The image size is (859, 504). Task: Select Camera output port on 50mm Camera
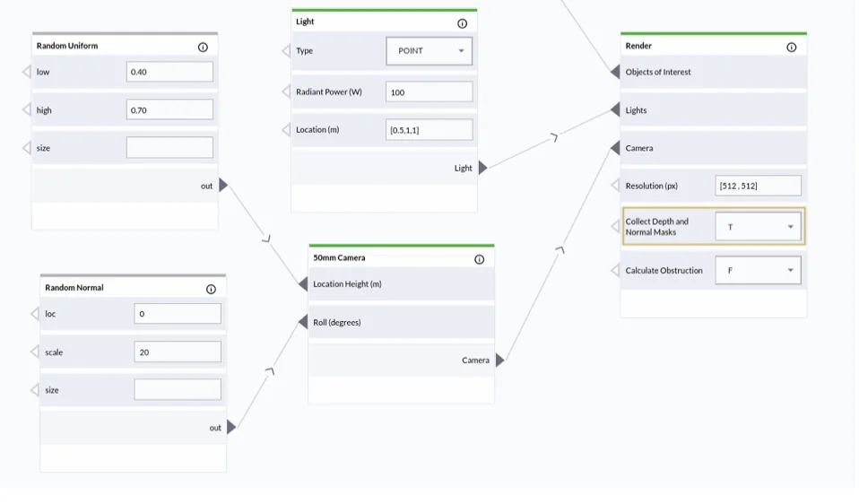coord(499,360)
